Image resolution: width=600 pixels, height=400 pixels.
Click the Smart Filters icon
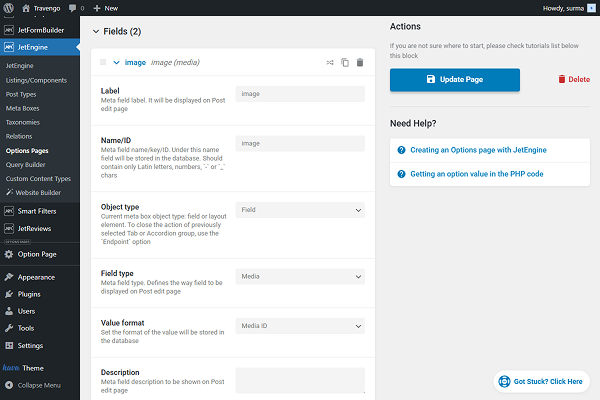9,211
